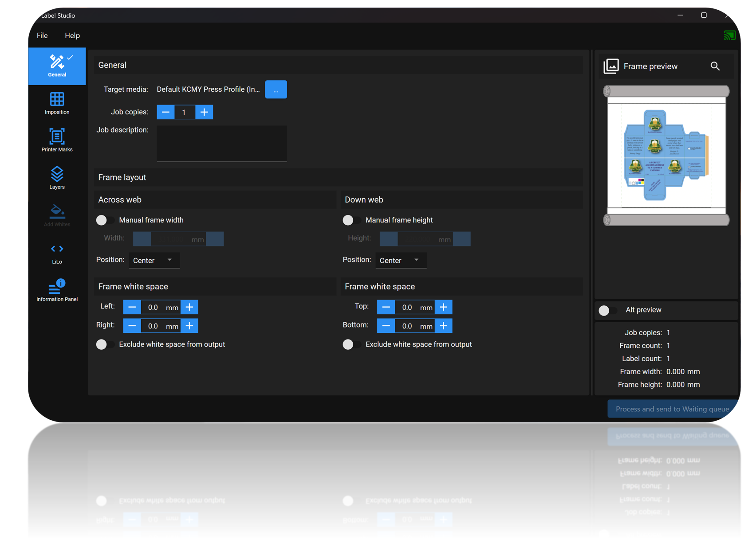This screenshot has height=539, width=756.
Task: Turn on Alt preview switch
Action: [x=607, y=310]
